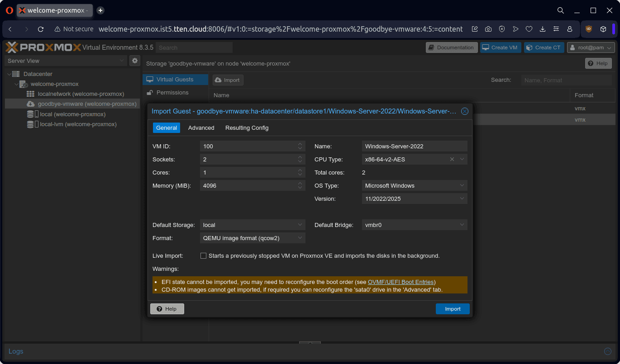Click the heart bookmark icon in address bar

tap(529, 29)
